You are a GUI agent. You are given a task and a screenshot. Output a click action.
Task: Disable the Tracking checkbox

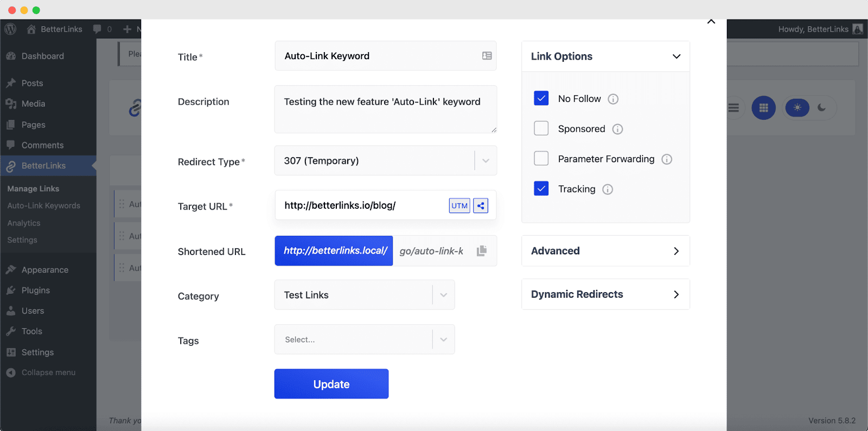coord(541,188)
